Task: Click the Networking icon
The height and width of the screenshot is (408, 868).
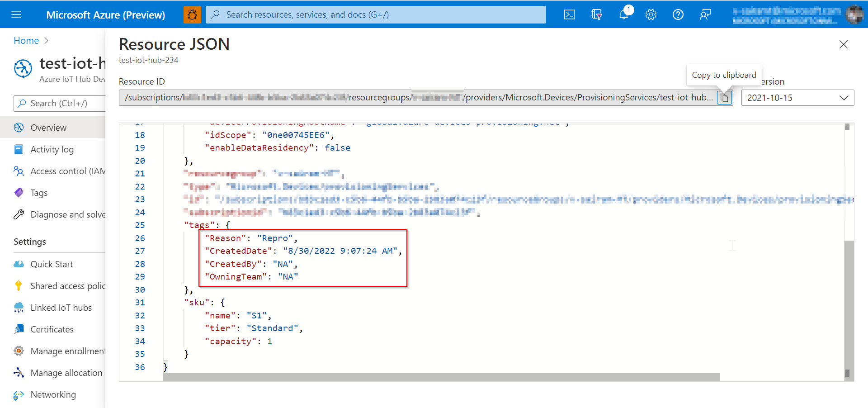Action: pos(19,394)
